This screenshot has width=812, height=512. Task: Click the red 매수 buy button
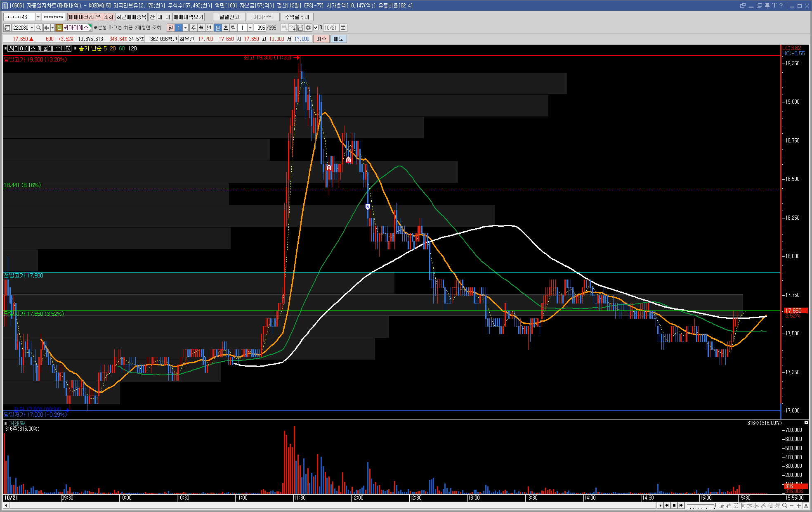(x=321, y=39)
